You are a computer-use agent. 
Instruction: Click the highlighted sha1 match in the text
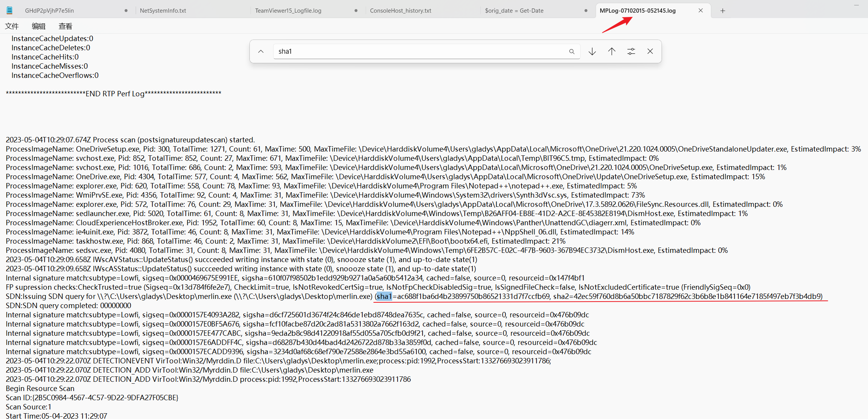click(384, 296)
